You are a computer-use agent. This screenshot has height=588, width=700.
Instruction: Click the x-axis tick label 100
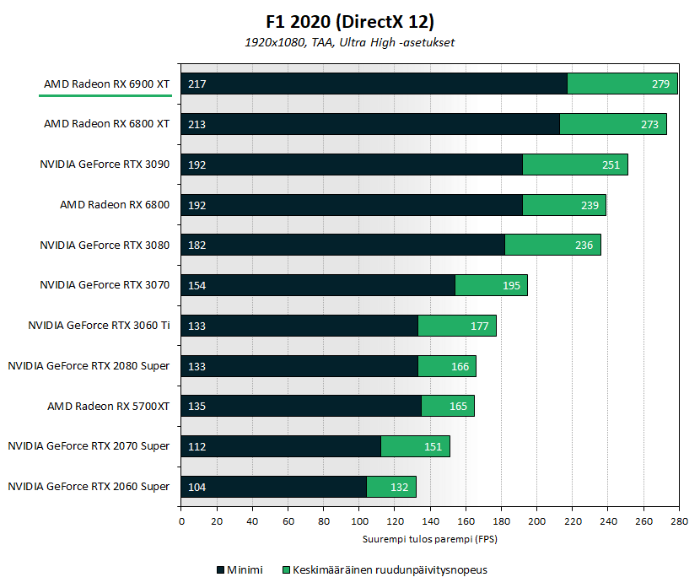(x=360, y=521)
